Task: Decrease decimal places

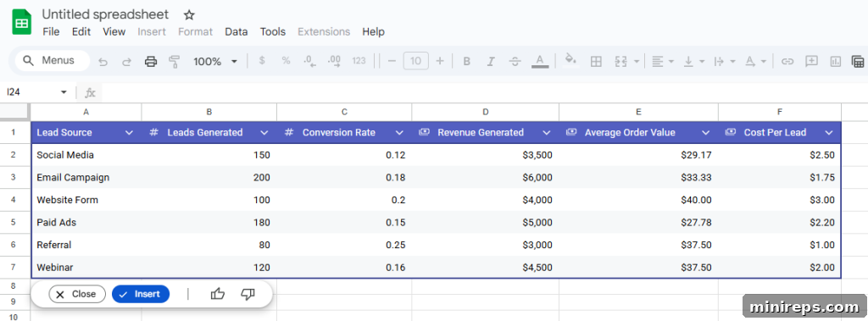Action: coord(310,61)
